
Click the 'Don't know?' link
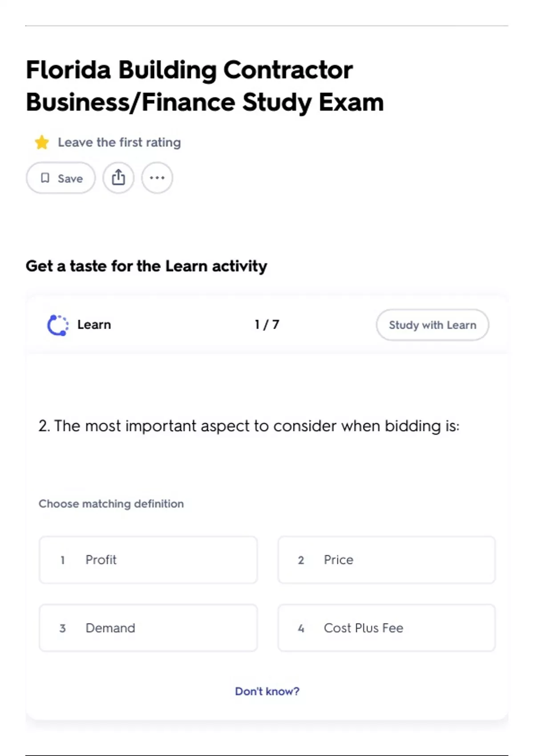pyautogui.click(x=267, y=691)
